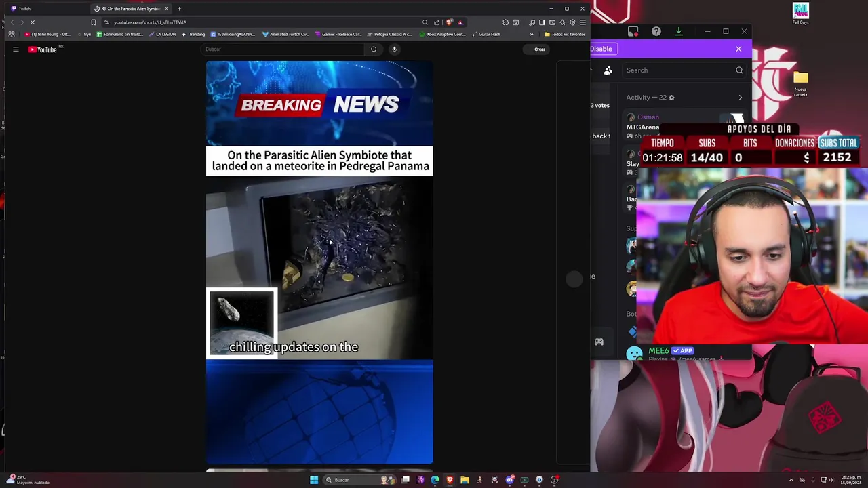Open the Nihil Young bookmark
868x488 pixels.
[47, 34]
